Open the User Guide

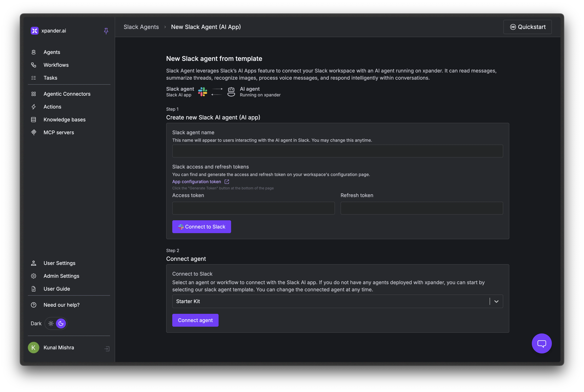(x=57, y=289)
